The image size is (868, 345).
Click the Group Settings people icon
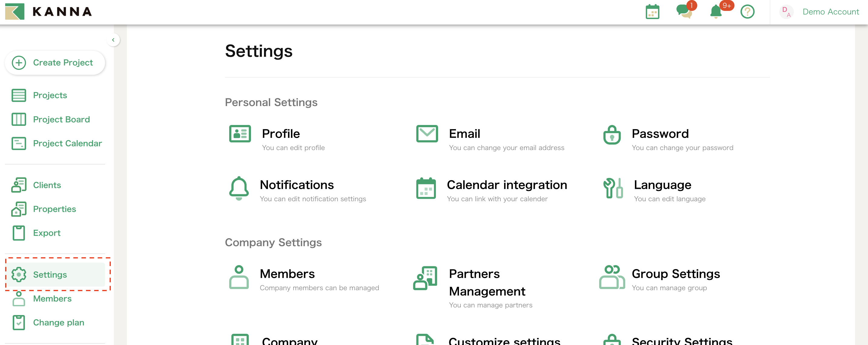612,277
